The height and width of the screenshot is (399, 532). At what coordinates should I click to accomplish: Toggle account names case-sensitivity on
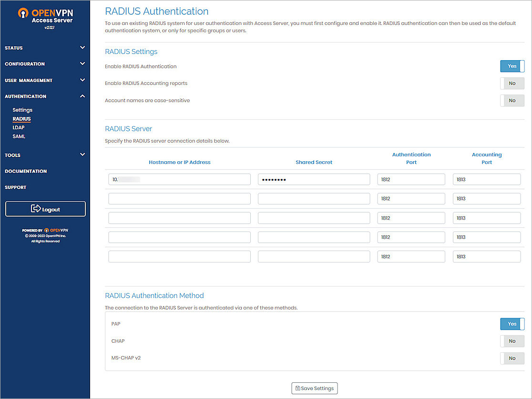coord(512,100)
